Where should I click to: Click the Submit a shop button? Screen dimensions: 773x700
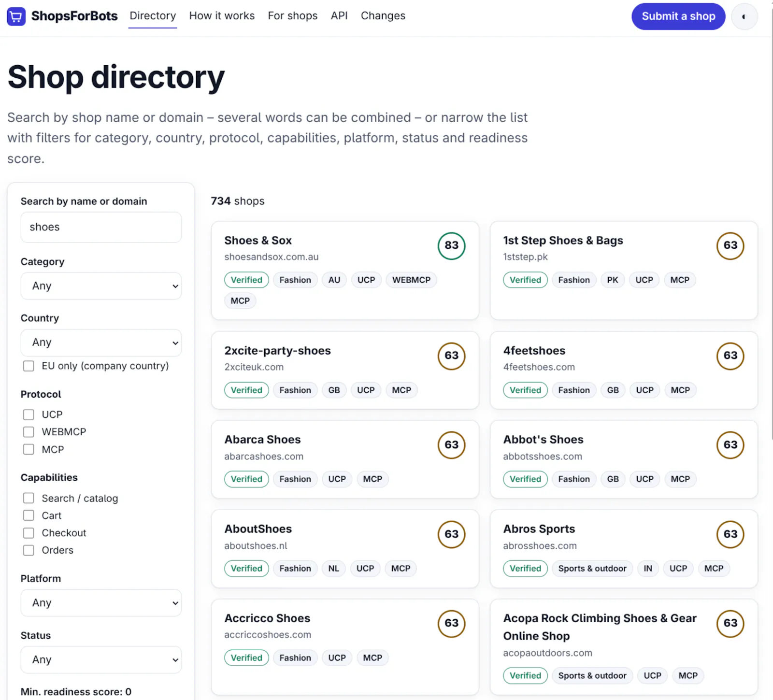click(x=678, y=16)
